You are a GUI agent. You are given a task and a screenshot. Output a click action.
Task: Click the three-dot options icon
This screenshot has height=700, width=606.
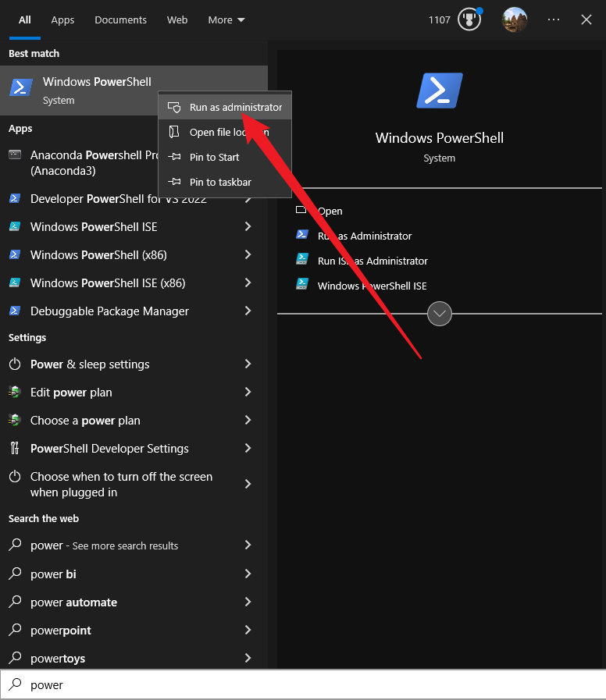(x=554, y=20)
